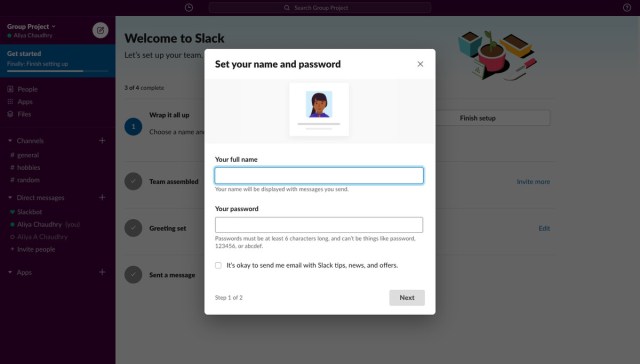
Task: Open the Group Project workspace dropdown
Action: [31, 27]
